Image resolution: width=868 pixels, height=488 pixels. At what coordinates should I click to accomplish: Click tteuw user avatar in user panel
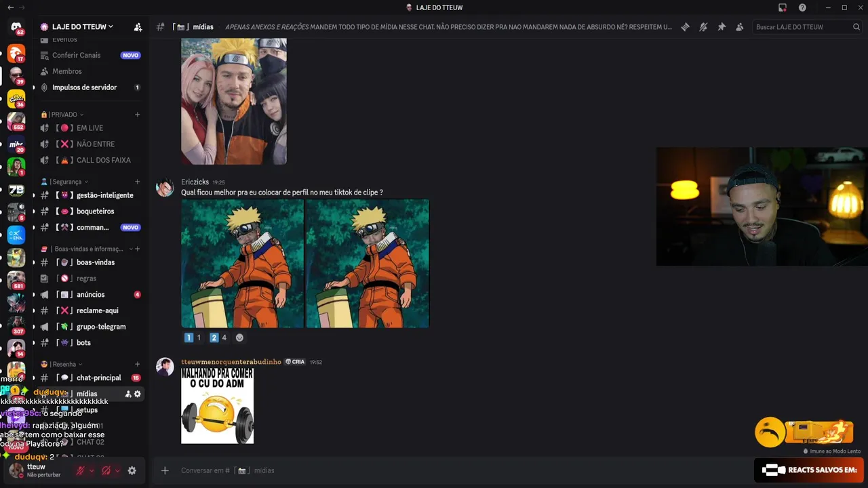pos(16,470)
